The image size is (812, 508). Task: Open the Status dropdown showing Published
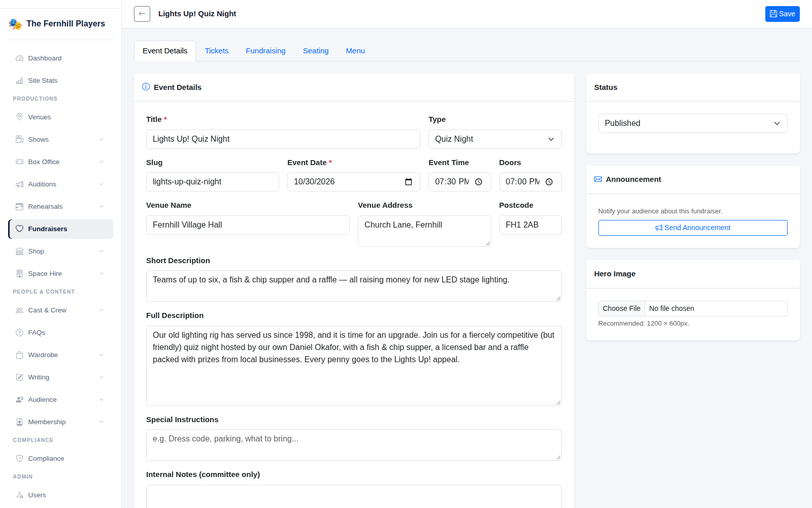[x=693, y=123]
